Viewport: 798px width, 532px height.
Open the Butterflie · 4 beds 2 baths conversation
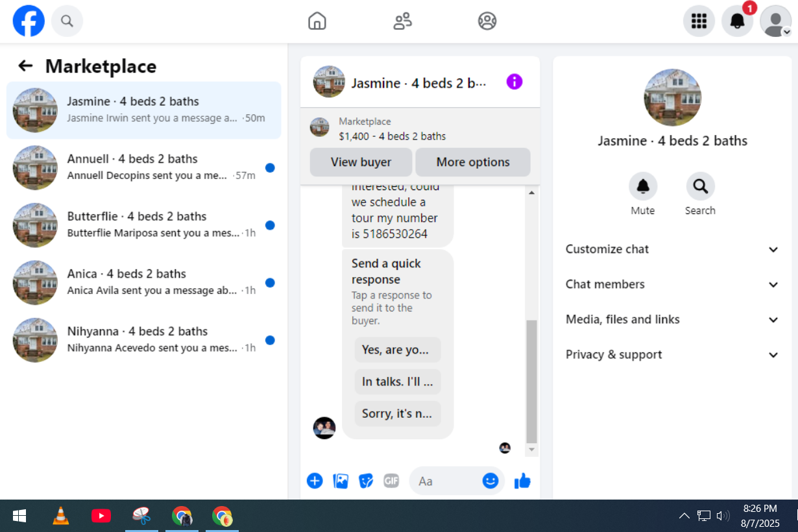(x=143, y=225)
